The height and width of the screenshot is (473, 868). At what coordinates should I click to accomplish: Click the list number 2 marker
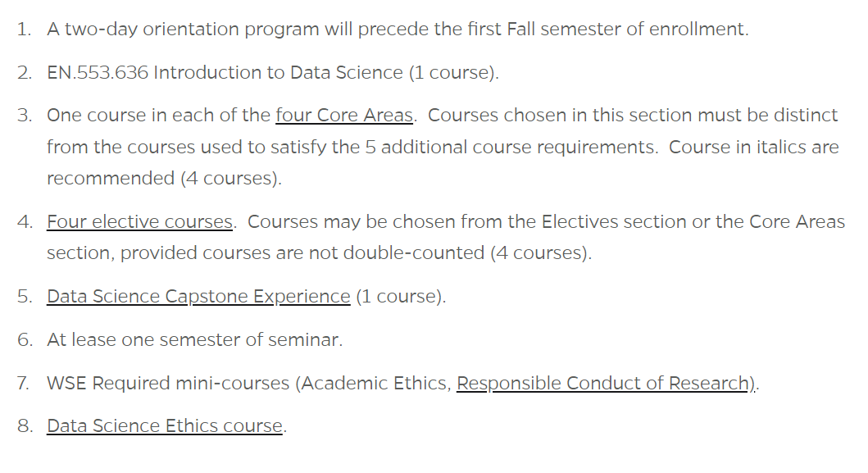[25, 73]
